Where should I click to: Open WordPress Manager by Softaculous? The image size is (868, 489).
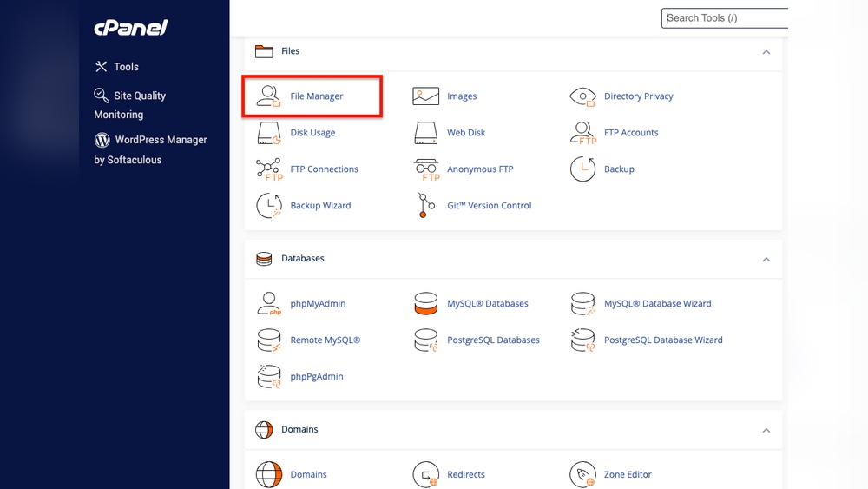[150, 149]
